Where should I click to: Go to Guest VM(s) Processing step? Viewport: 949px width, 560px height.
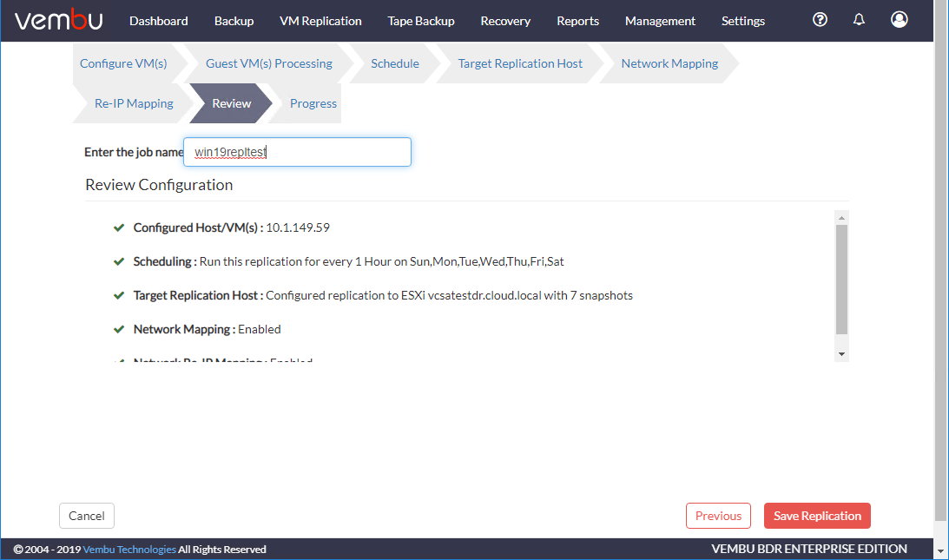[x=268, y=63]
